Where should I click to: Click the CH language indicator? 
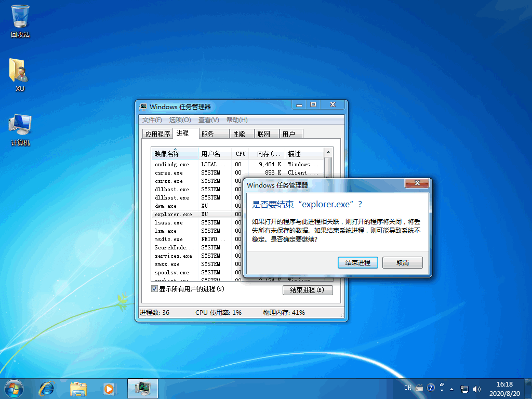pyautogui.click(x=407, y=388)
